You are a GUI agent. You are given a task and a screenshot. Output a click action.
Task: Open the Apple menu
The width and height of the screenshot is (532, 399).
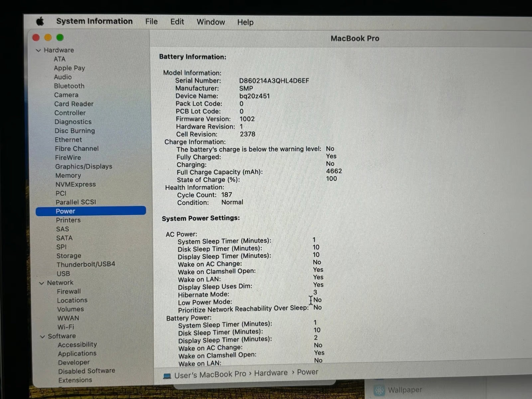(x=40, y=21)
